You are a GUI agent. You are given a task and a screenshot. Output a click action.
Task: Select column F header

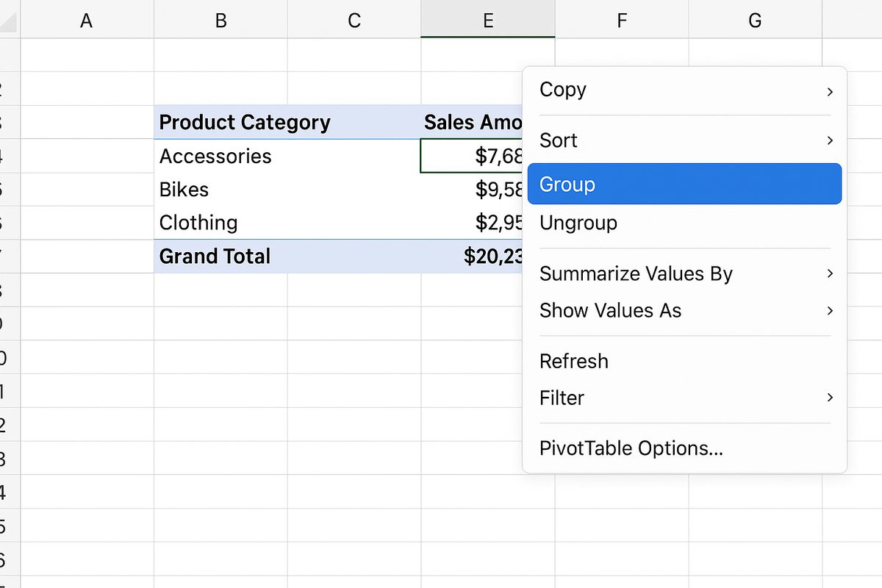[x=622, y=19]
